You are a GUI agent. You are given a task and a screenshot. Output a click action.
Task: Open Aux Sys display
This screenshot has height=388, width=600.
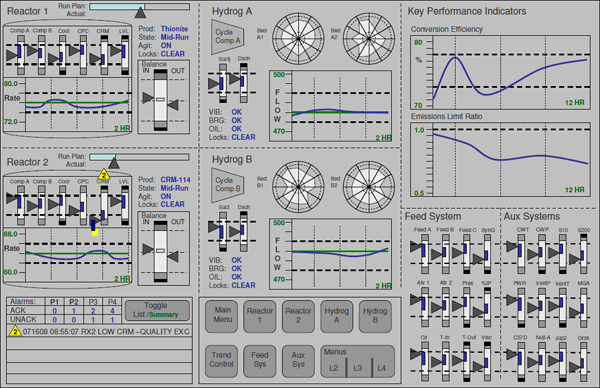(298, 361)
